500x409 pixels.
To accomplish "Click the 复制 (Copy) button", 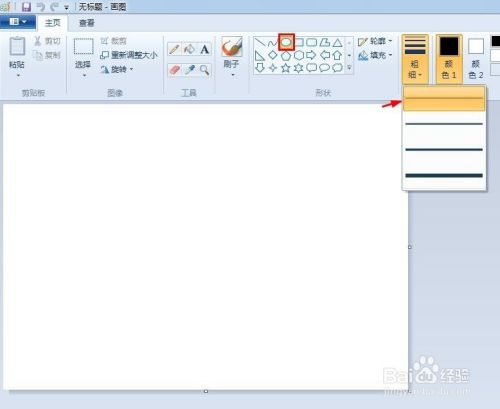I will pyautogui.click(x=48, y=55).
